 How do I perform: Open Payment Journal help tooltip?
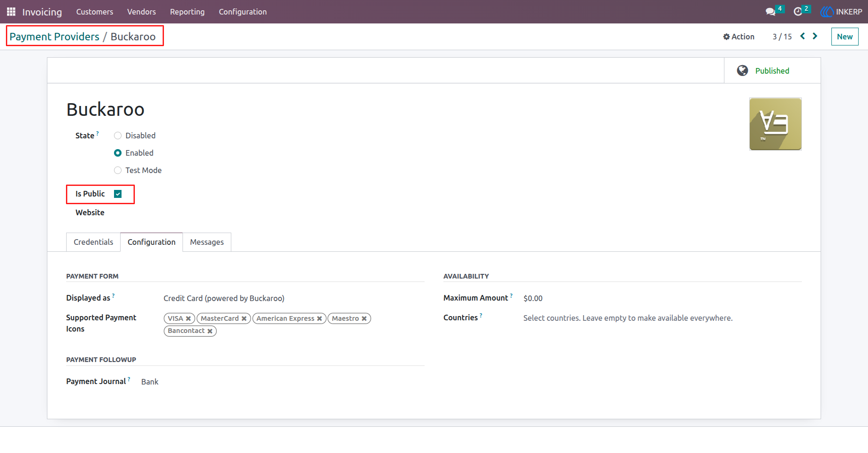click(x=129, y=379)
